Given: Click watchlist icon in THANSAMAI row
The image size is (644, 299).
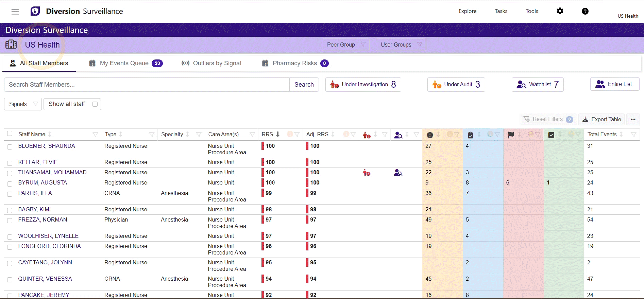Looking at the screenshot, I should pos(398,173).
